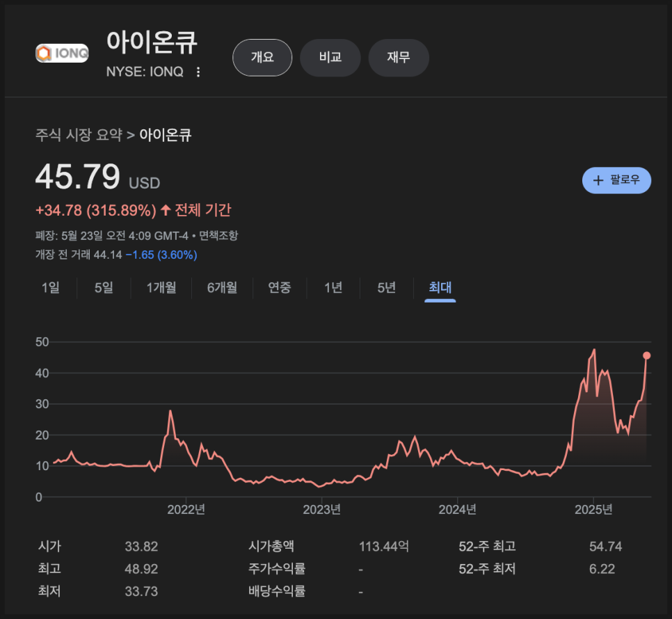Switch to the 비교 compare tab
Screen dimensions: 672x619
pos(330,58)
